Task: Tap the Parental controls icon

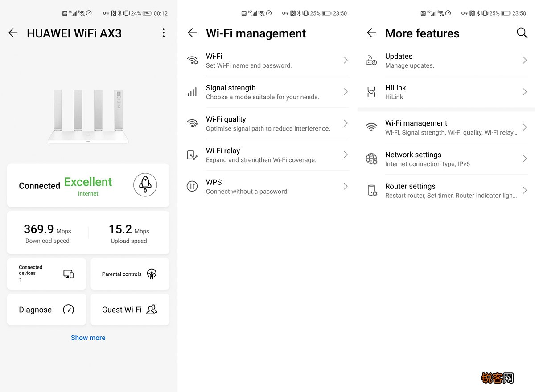Action: click(x=152, y=274)
